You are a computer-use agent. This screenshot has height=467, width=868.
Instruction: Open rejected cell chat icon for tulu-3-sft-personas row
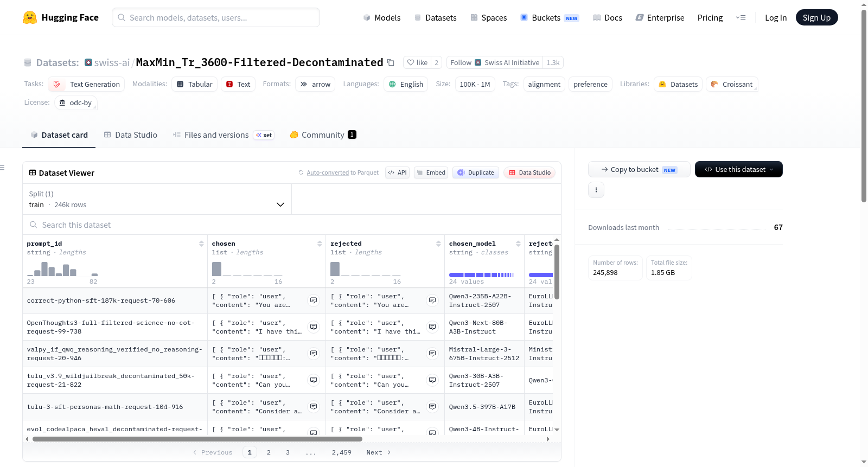click(432, 407)
